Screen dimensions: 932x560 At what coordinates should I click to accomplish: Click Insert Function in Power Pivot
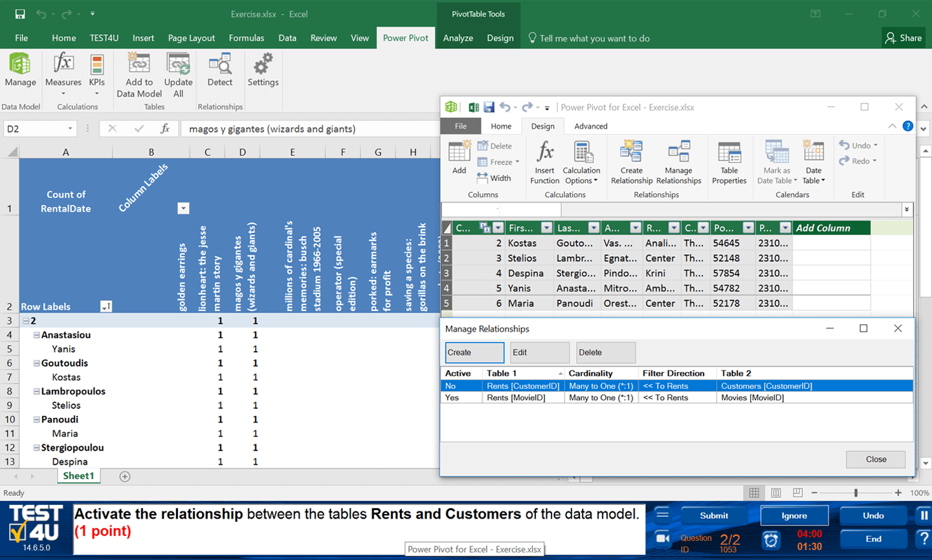pyautogui.click(x=545, y=163)
